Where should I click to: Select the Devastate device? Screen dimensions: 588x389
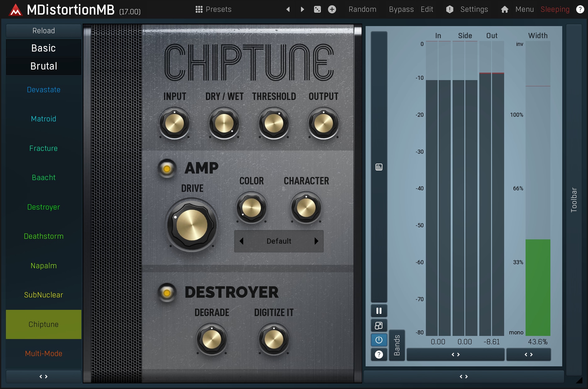(x=43, y=90)
